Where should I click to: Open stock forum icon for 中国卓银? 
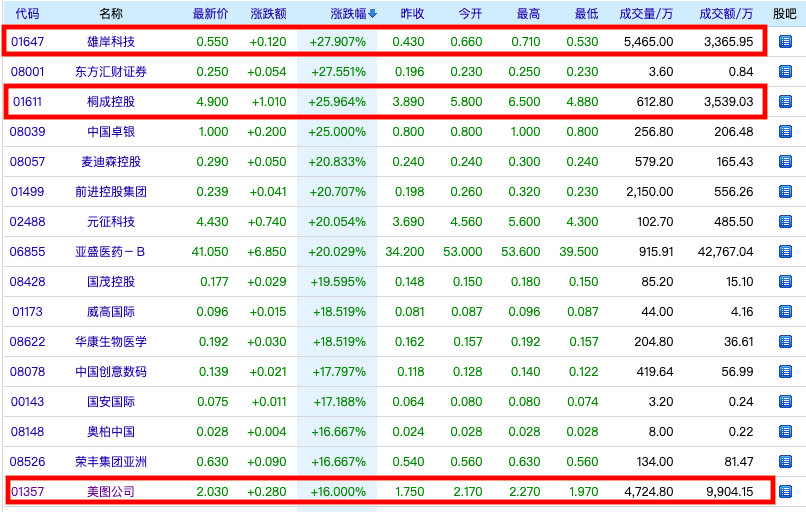(785, 132)
